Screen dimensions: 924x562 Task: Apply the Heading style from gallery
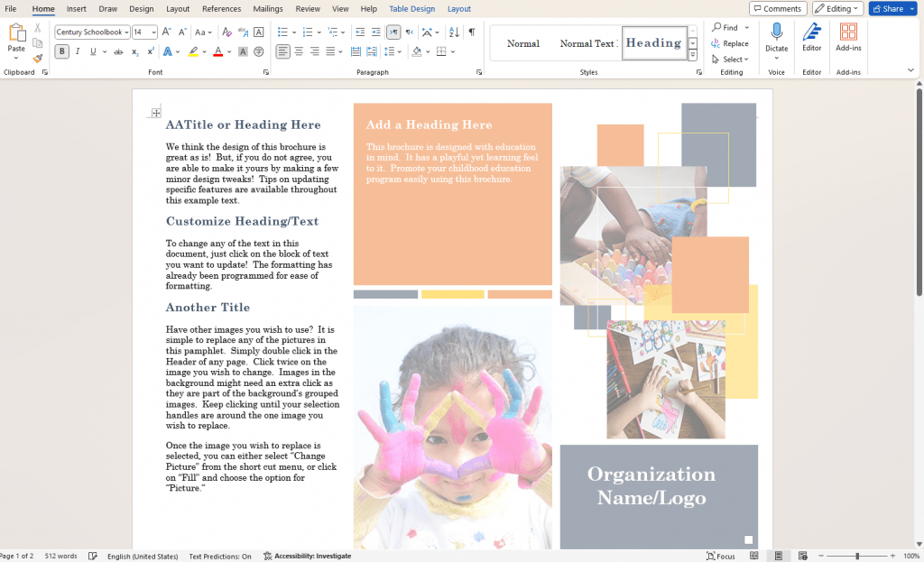tap(653, 43)
